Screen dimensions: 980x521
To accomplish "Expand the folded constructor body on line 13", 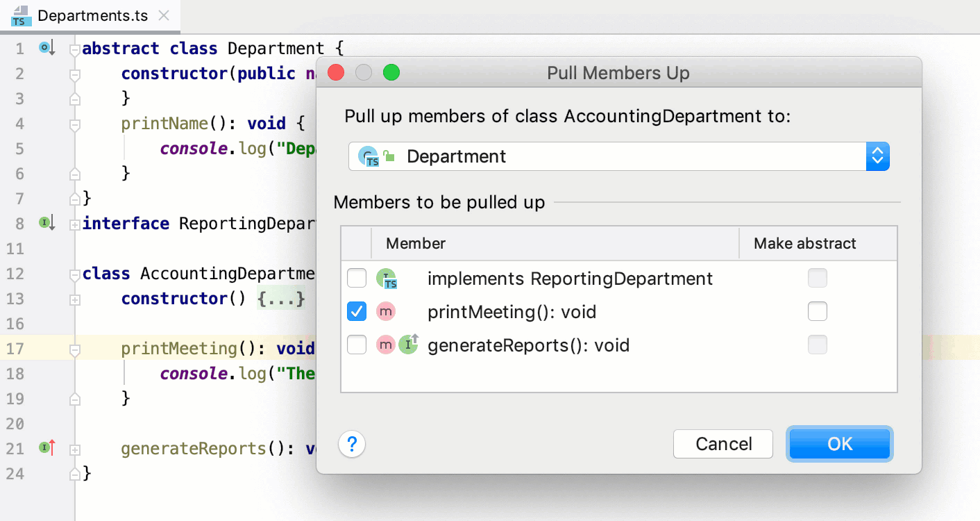I will (x=74, y=299).
